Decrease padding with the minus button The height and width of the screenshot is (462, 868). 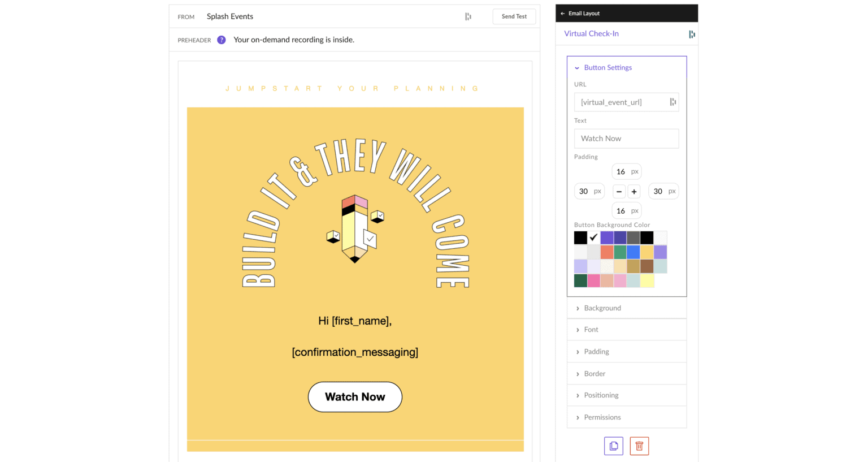619,192
